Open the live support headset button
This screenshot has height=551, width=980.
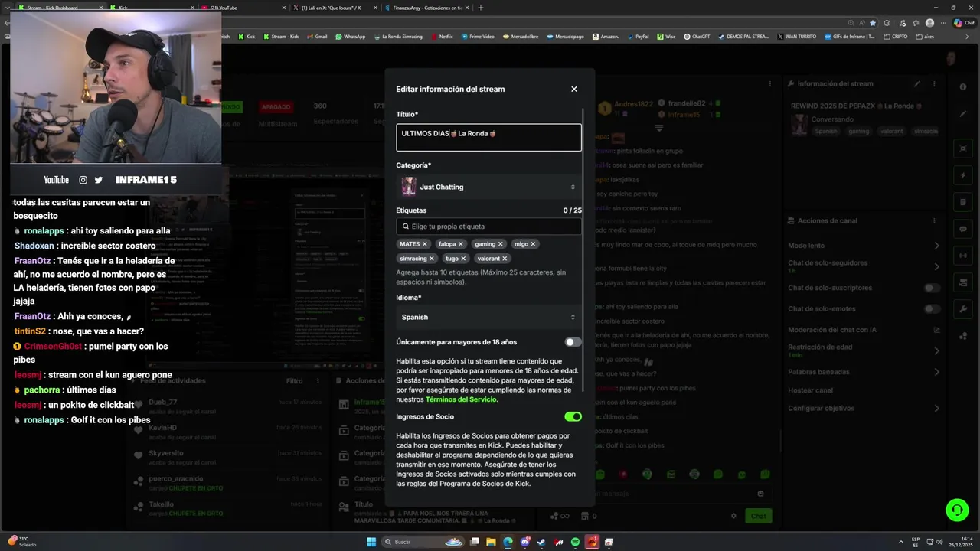956,510
